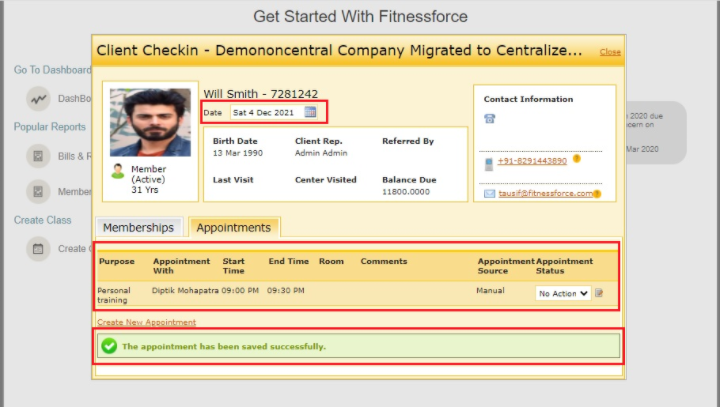
Task: Click the green member status icon
Action: 118,171
